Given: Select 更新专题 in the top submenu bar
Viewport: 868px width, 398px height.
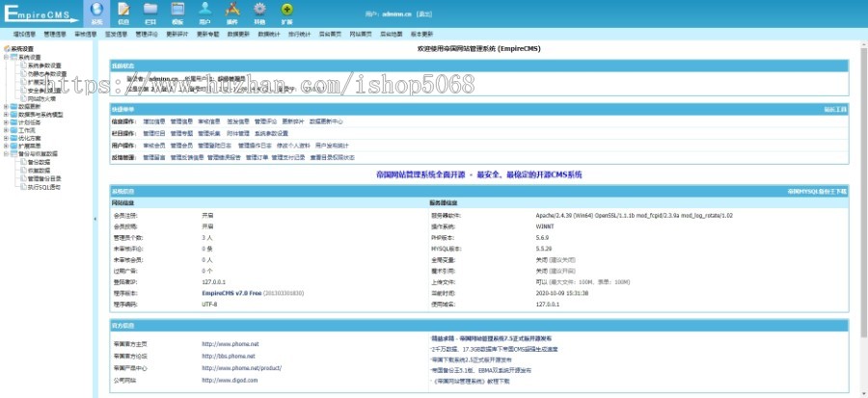Looking at the screenshot, I should click(x=208, y=35).
